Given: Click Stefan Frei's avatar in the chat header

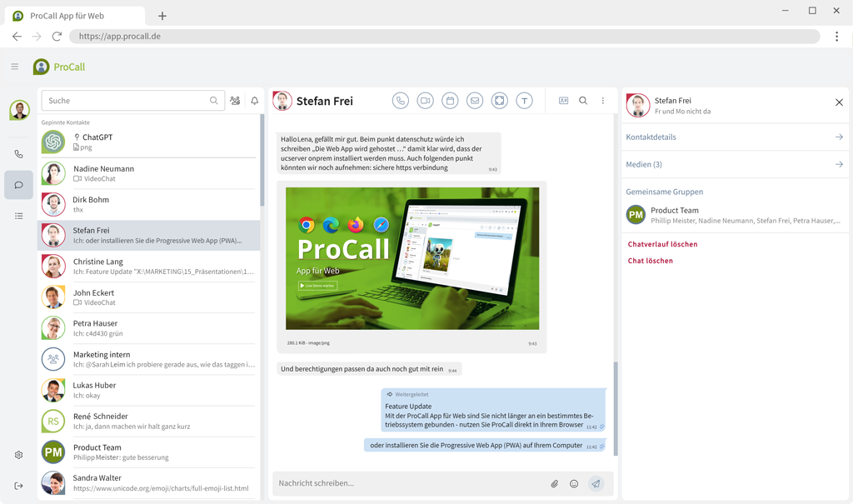Looking at the screenshot, I should click(x=282, y=101).
